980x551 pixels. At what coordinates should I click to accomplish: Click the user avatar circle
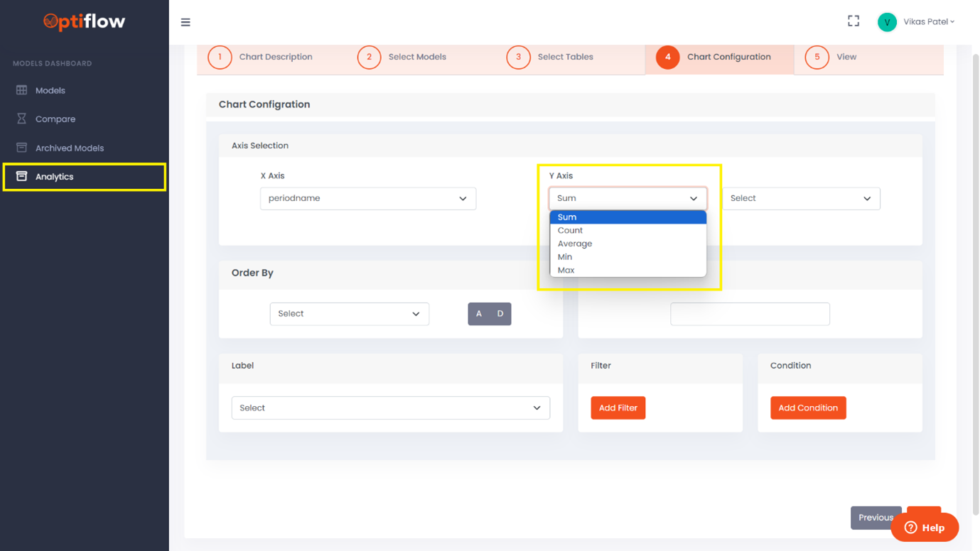click(x=886, y=22)
